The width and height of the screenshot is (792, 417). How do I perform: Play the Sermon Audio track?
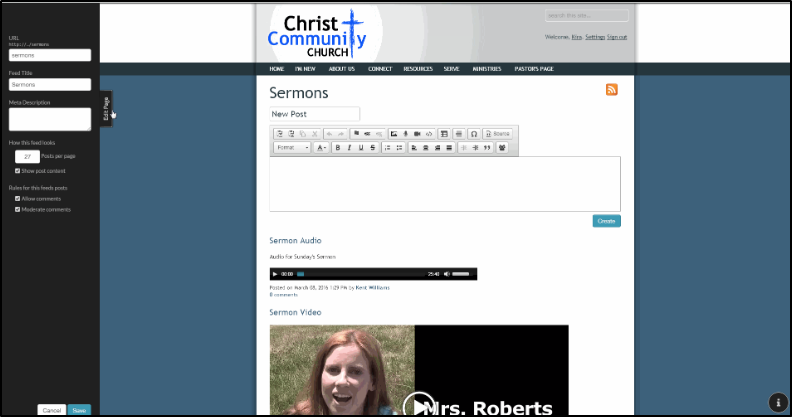(x=275, y=273)
